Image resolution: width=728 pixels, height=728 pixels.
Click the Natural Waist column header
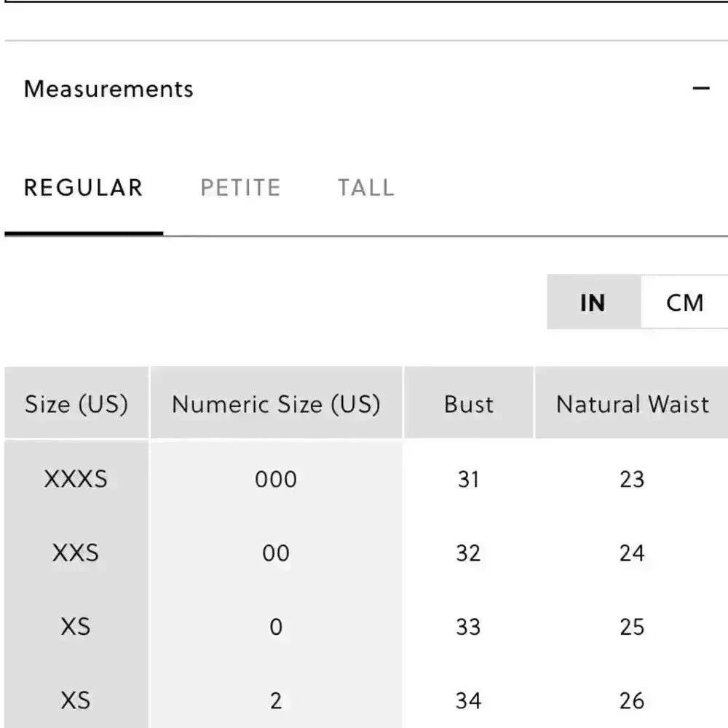(631, 403)
